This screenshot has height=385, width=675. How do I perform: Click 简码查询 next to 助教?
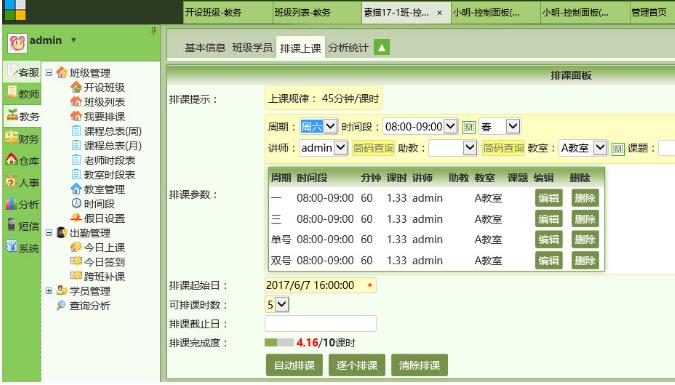point(503,148)
